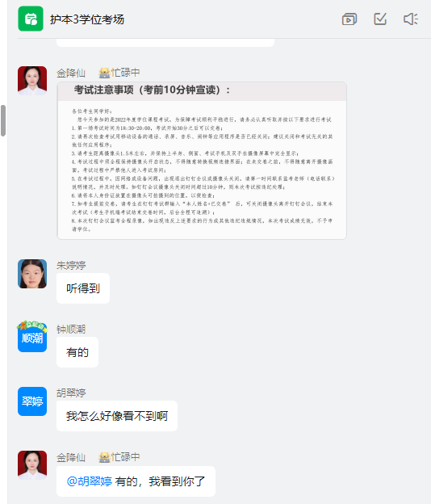The width and height of the screenshot is (431, 504).
Task: Open the 考试注意事项 image thumbnail
Action: 202,161
